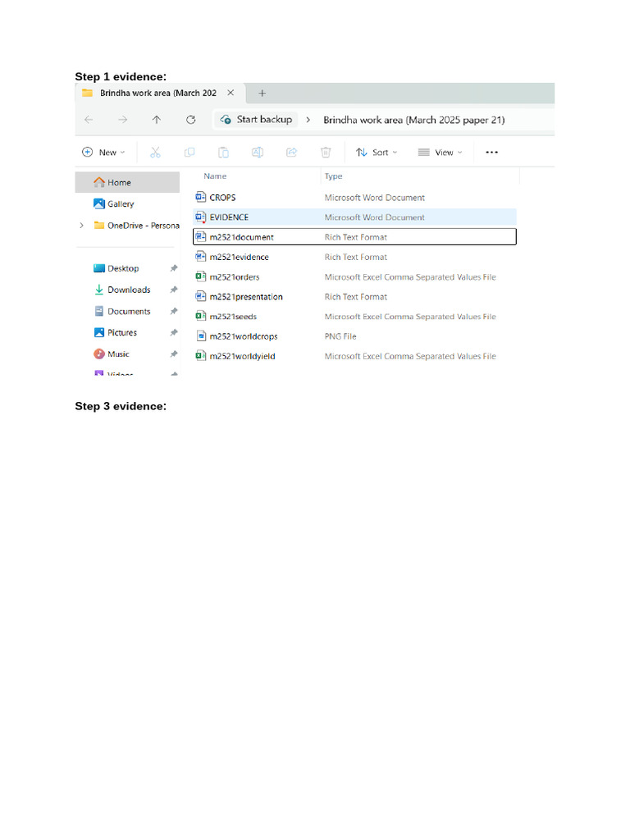The image size is (630, 840).
Task: Select OneDrive - Personal in navigation pane
Action: click(137, 226)
